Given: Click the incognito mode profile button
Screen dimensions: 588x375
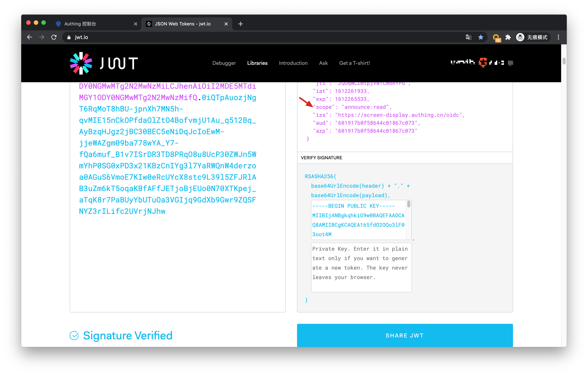Looking at the screenshot, I should (533, 37).
